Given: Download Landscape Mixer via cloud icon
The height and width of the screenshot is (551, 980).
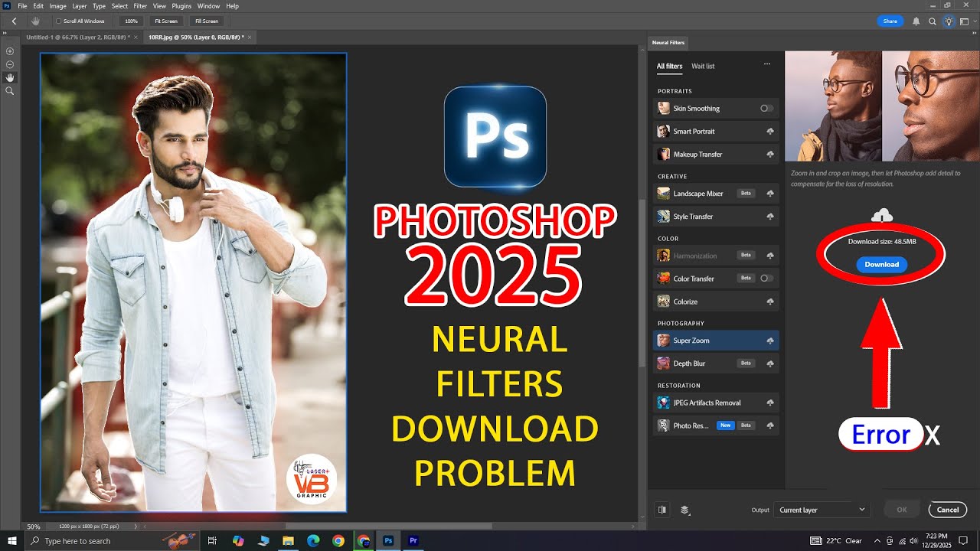Looking at the screenshot, I should click(769, 194).
